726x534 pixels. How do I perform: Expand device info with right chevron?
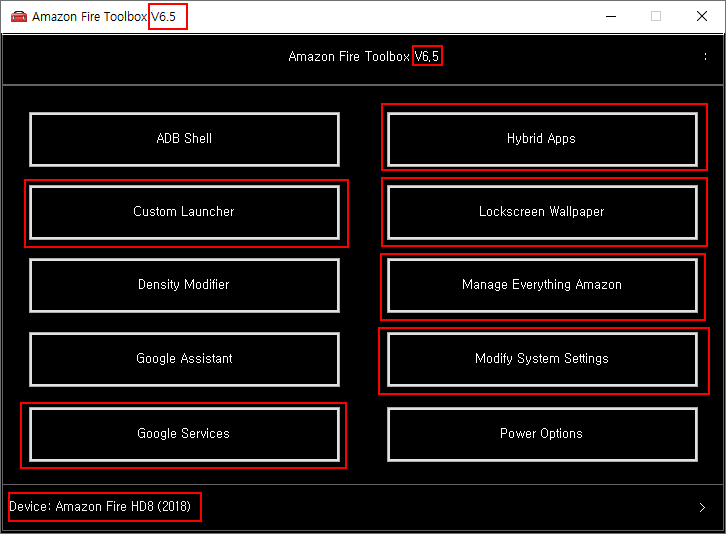[x=702, y=507]
